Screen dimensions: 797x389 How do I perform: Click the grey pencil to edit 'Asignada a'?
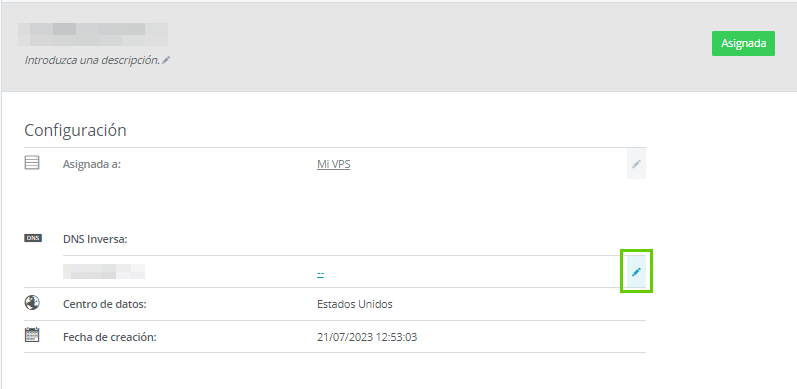(x=636, y=164)
